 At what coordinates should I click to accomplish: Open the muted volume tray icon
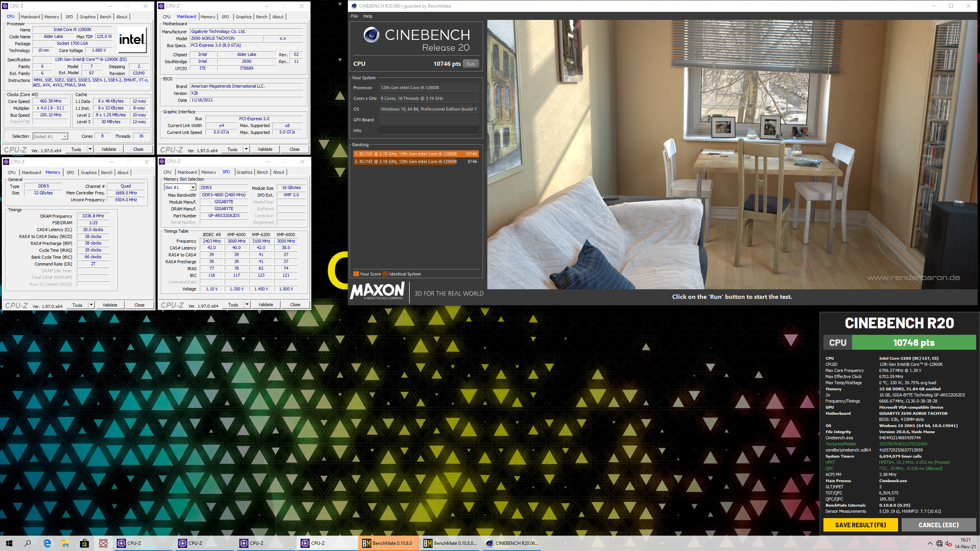click(948, 543)
